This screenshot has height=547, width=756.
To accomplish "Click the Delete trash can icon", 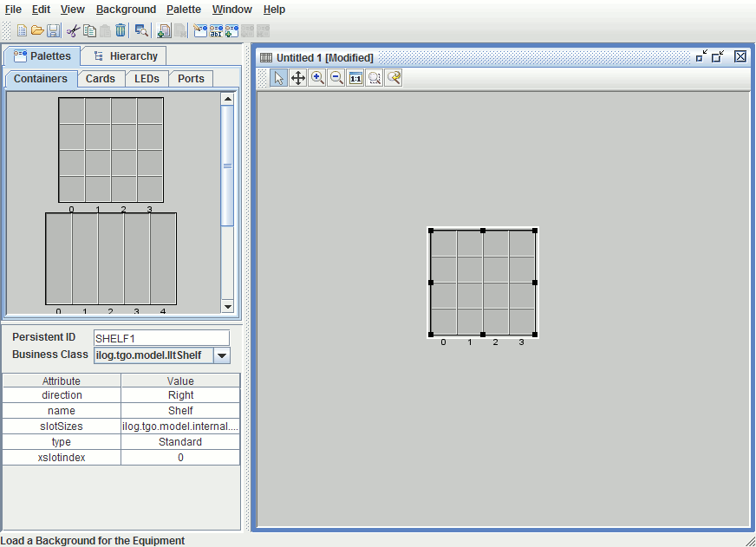I will click(x=121, y=30).
